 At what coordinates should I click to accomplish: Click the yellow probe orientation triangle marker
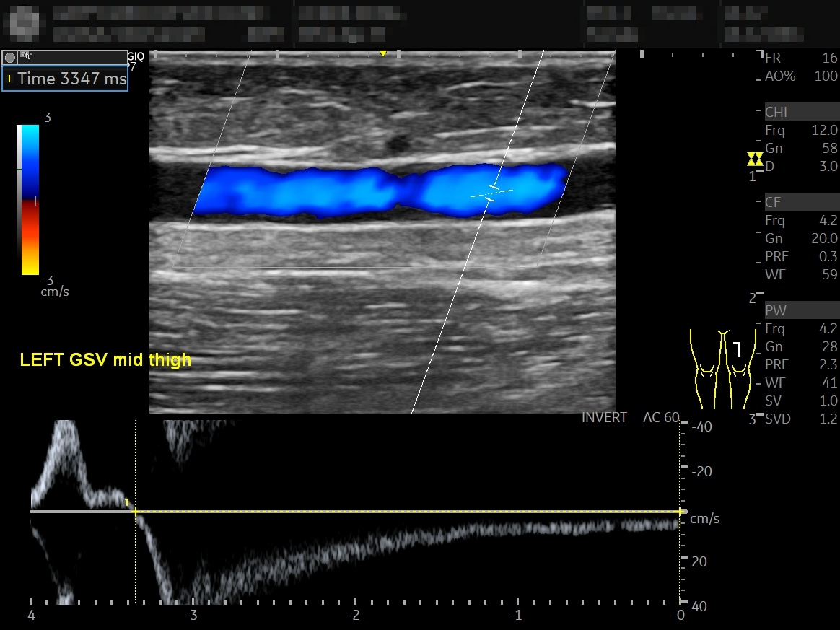coord(383,53)
